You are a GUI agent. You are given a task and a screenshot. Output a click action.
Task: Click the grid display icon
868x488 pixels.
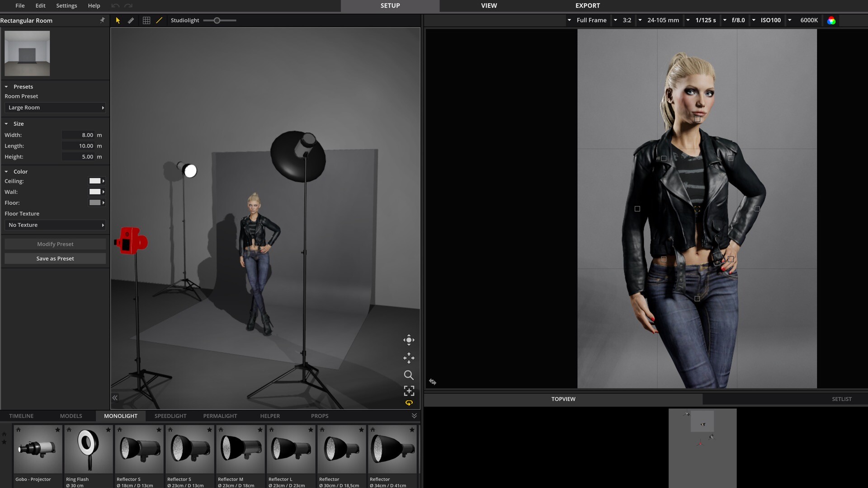[x=146, y=20]
